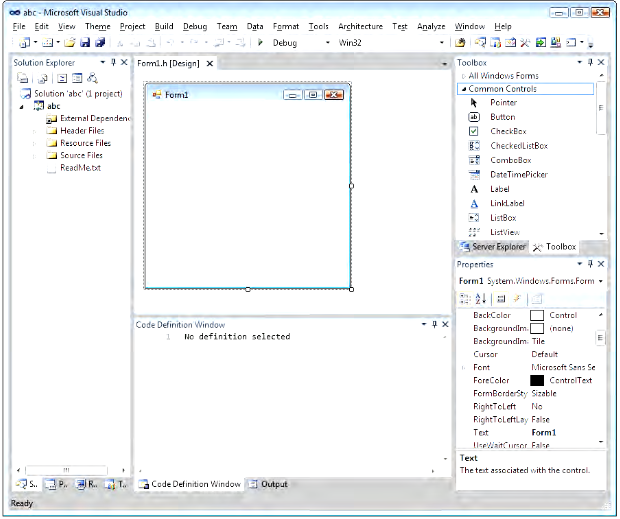Start debugging with the green play icon
620x519 pixels.
click(260, 42)
